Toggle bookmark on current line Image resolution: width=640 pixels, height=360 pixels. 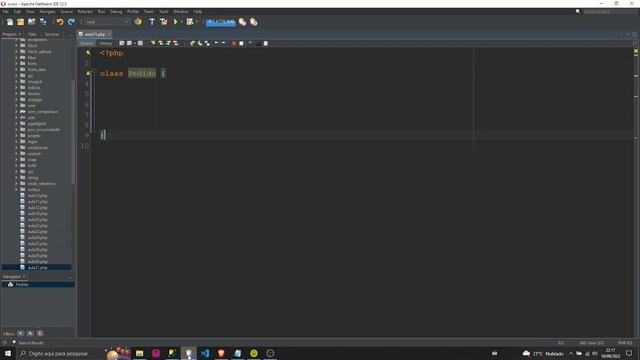[x=207, y=43]
